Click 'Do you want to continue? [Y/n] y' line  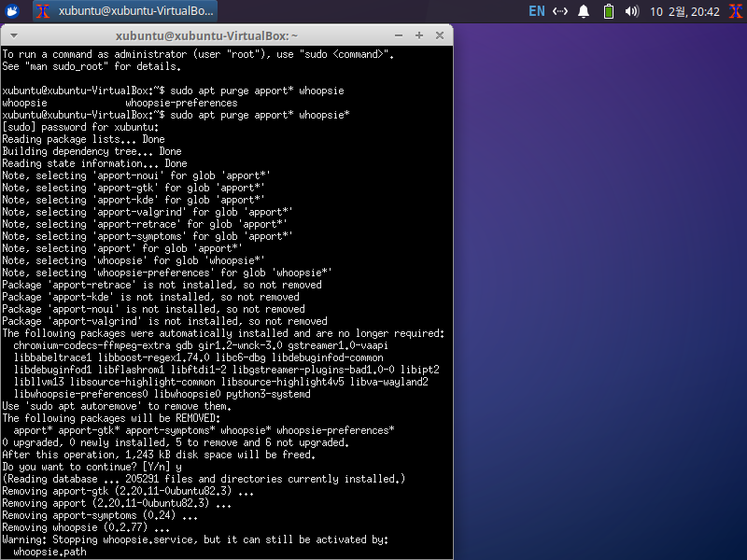tap(92, 468)
